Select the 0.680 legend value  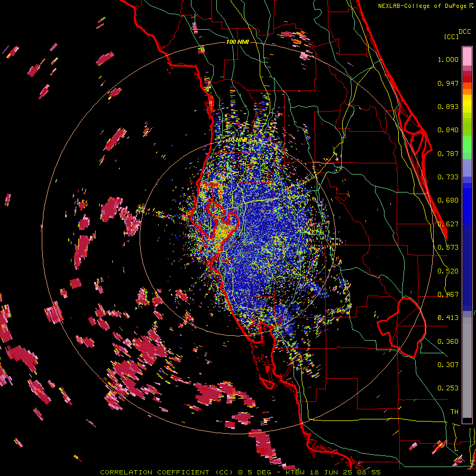pos(448,200)
